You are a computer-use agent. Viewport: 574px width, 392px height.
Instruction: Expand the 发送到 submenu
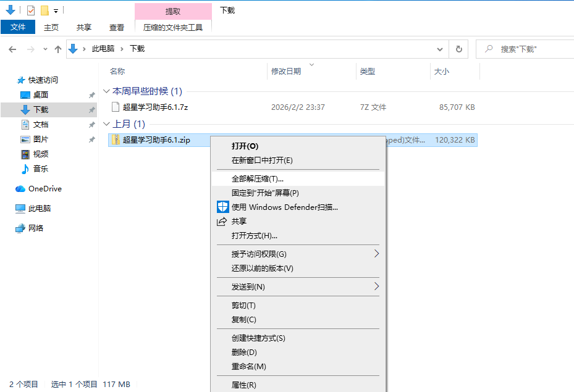coord(376,287)
